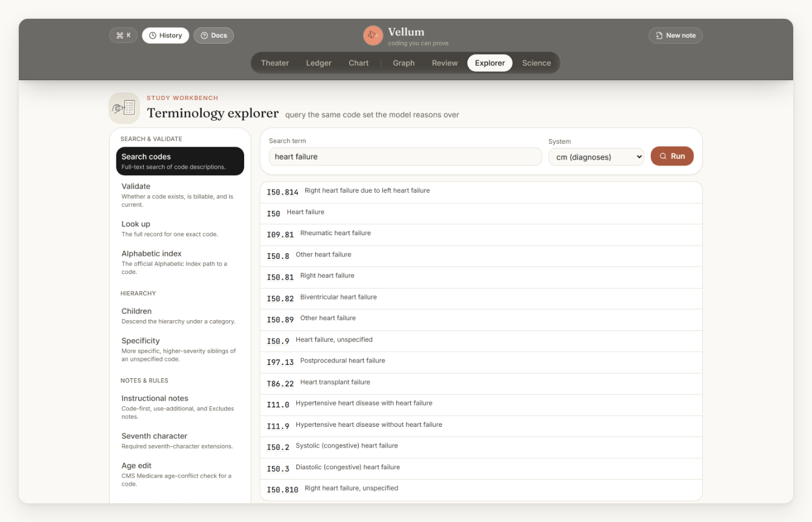812x522 pixels.
Task: Open the Docs page
Action: click(x=214, y=35)
